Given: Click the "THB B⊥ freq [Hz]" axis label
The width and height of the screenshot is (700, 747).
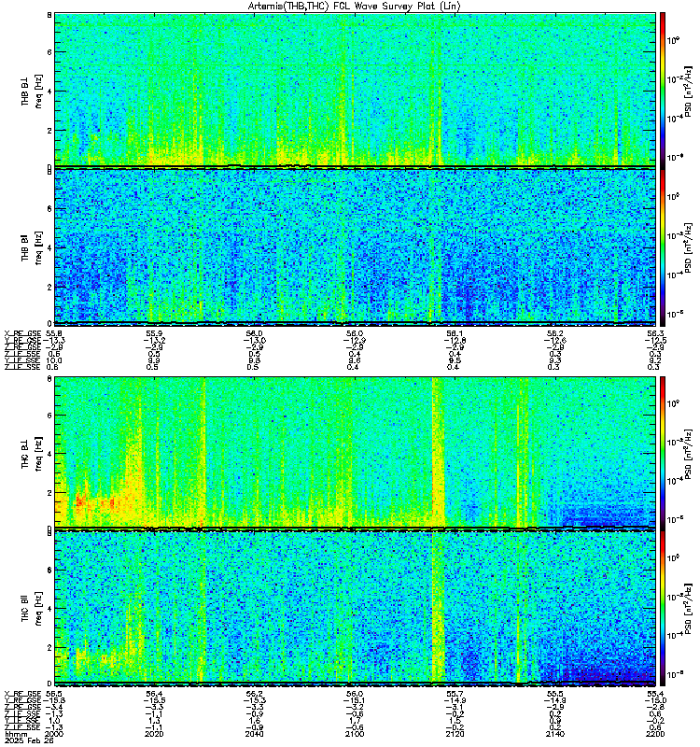Looking at the screenshot, I should click(32, 90).
